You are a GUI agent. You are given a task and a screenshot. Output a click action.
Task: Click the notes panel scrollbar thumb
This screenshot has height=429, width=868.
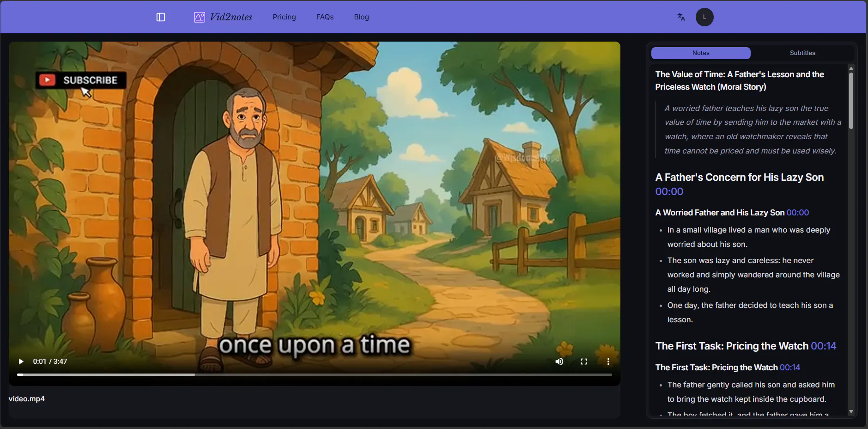click(851, 100)
